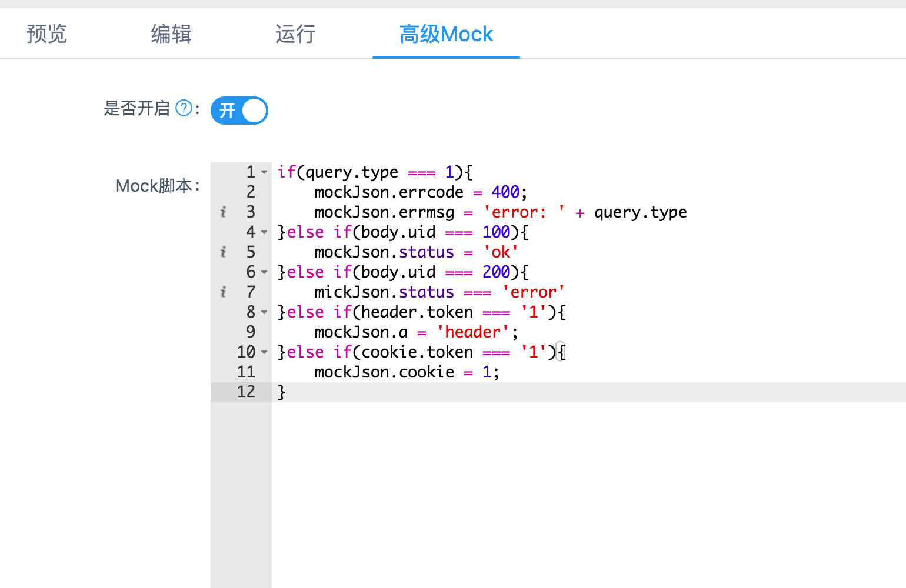This screenshot has width=906, height=588.
Task: Click the info marker on line 3
Action: (223, 212)
